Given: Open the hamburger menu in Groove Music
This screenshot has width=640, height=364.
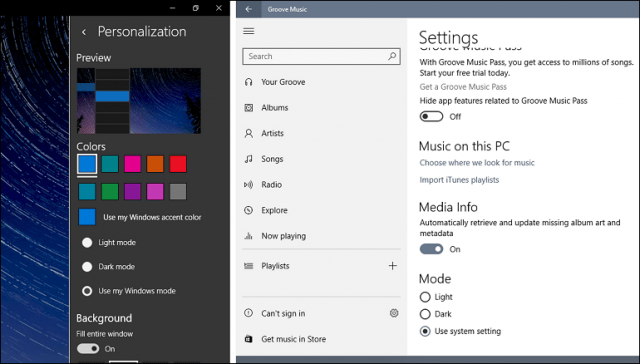Looking at the screenshot, I should pyautogui.click(x=249, y=31).
